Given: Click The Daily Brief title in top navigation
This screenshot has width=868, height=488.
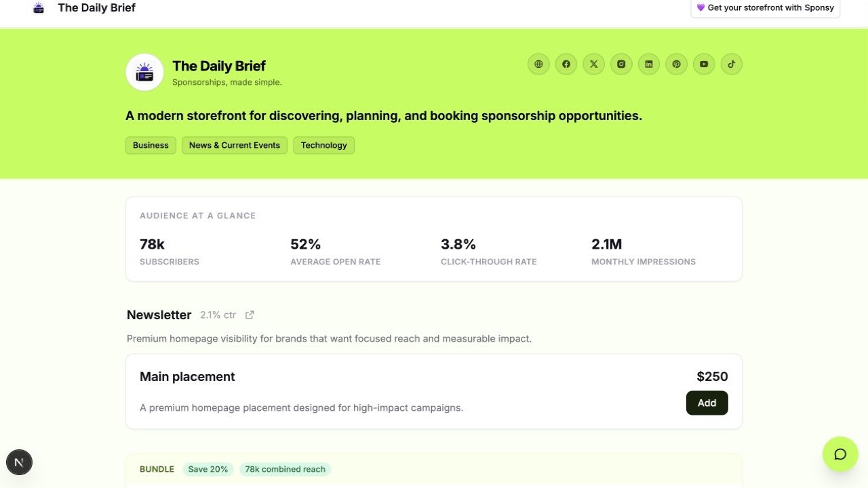Looking at the screenshot, I should tap(96, 8).
